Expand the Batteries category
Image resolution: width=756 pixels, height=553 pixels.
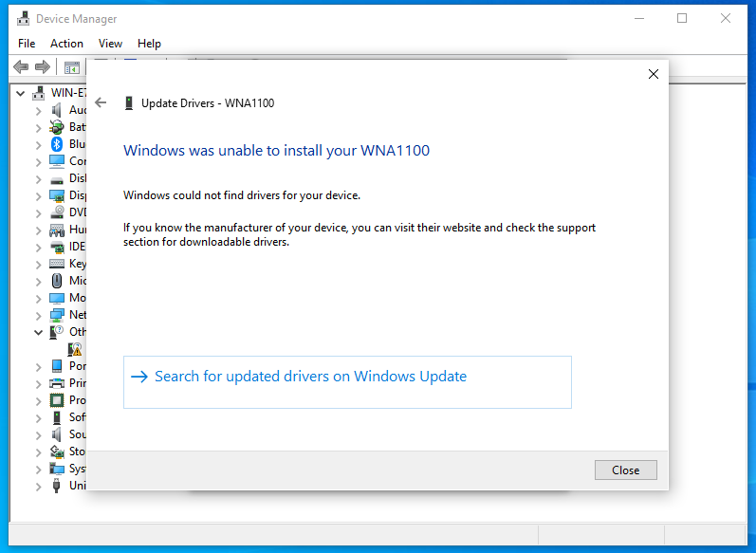39,128
